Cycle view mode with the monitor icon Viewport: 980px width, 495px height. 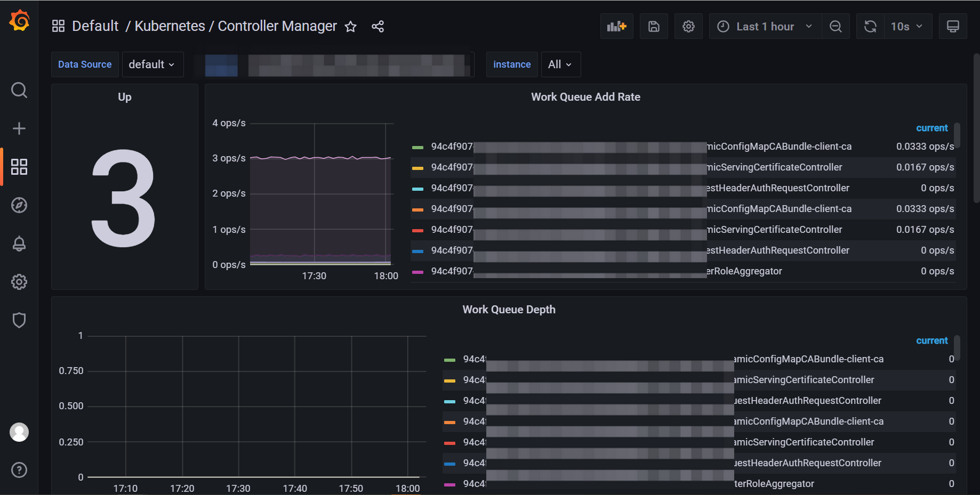click(953, 26)
